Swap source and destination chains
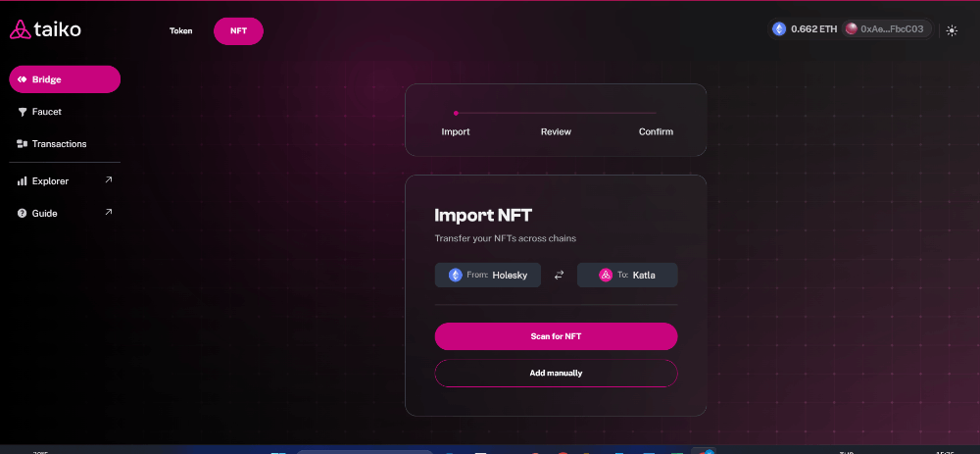The width and height of the screenshot is (980, 454). pyautogui.click(x=559, y=276)
